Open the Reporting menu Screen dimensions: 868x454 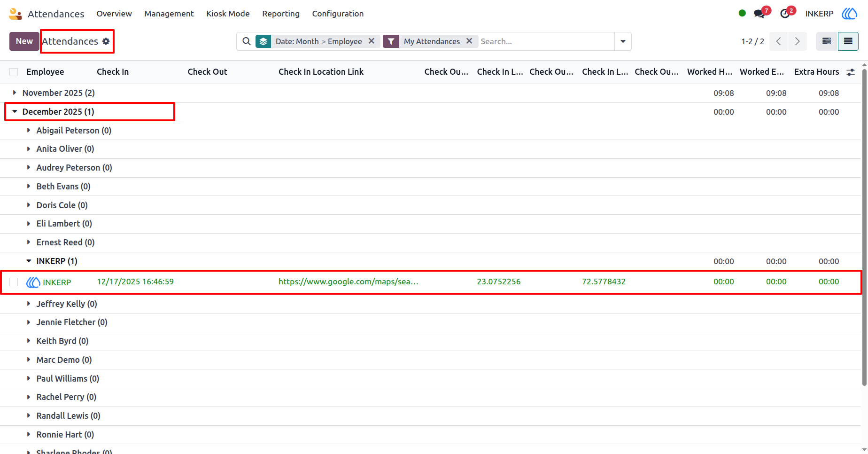pyautogui.click(x=281, y=14)
